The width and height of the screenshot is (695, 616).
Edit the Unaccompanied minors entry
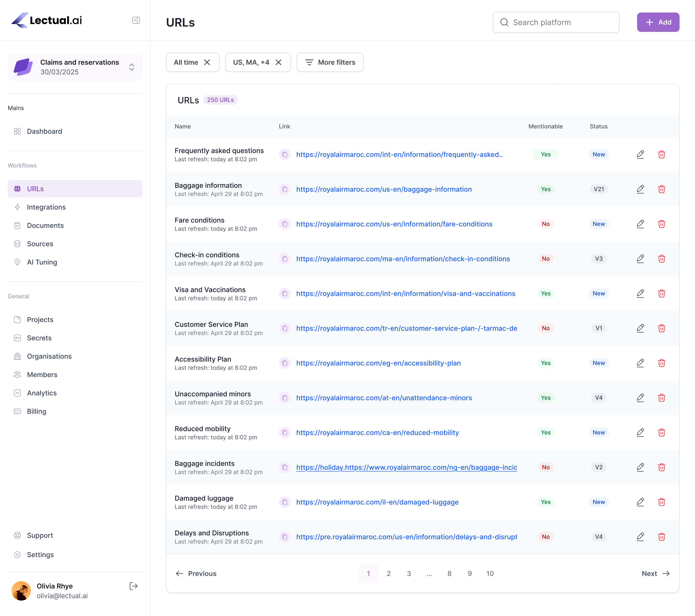click(640, 398)
